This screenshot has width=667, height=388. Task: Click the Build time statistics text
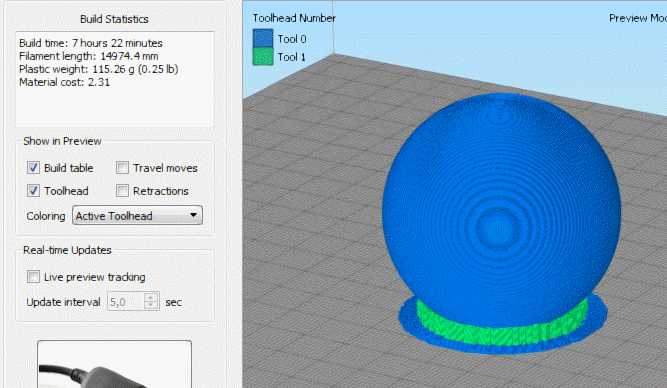91,43
